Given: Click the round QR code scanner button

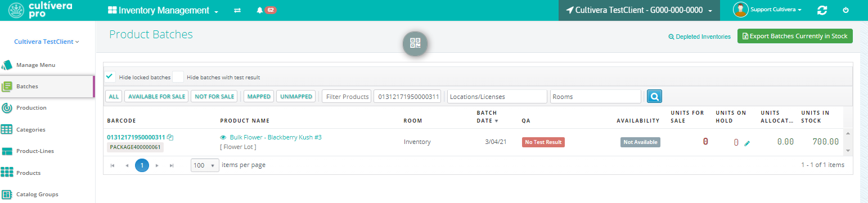Looking at the screenshot, I should click(x=415, y=43).
